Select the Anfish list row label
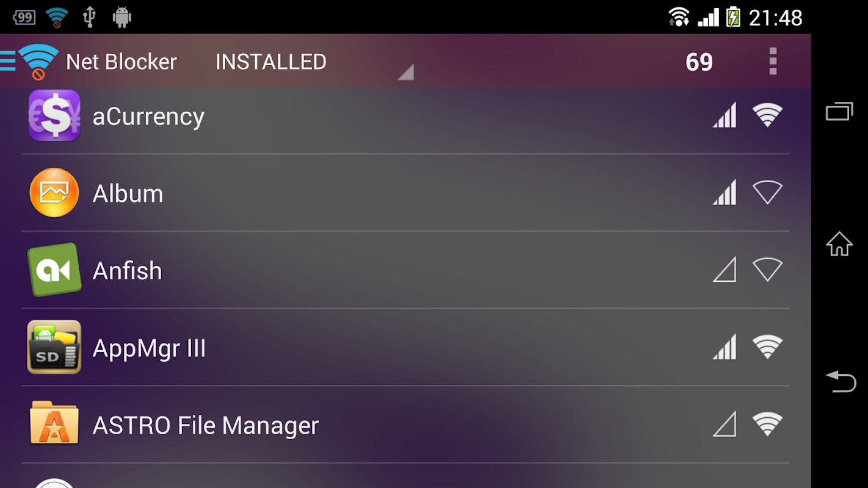 pyautogui.click(x=128, y=271)
